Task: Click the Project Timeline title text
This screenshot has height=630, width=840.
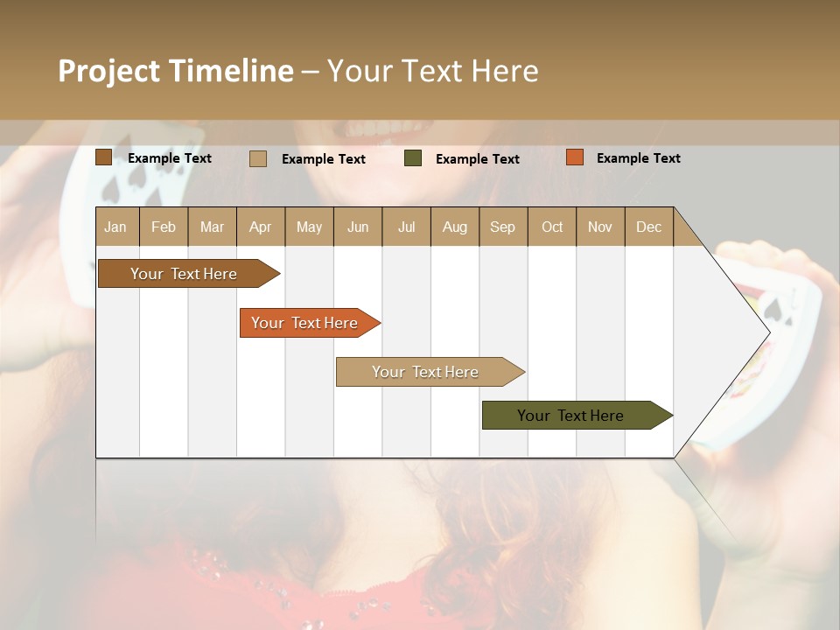Action: (175, 71)
